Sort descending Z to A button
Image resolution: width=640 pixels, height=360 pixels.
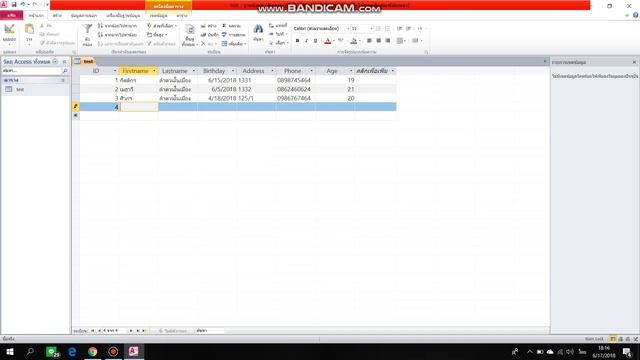118,35
